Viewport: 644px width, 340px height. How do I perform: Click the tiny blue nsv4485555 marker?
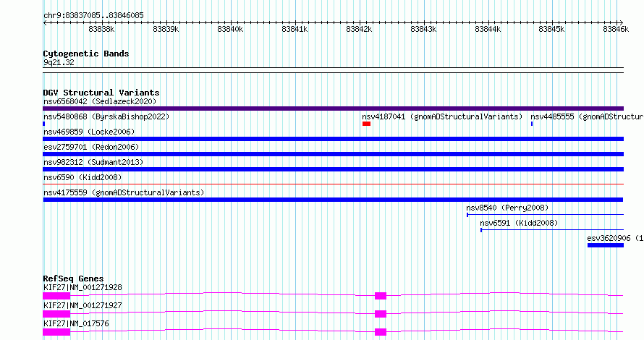[x=532, y=124]
